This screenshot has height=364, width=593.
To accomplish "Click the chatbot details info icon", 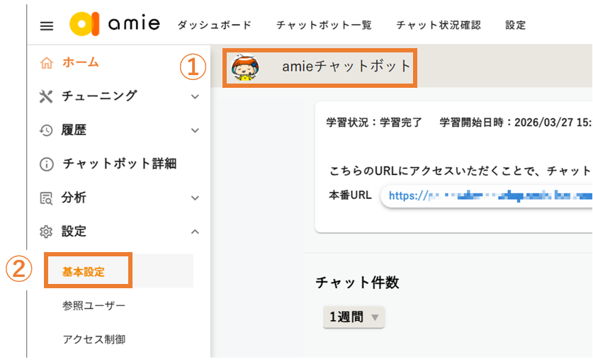I will (x=47, y=164).
